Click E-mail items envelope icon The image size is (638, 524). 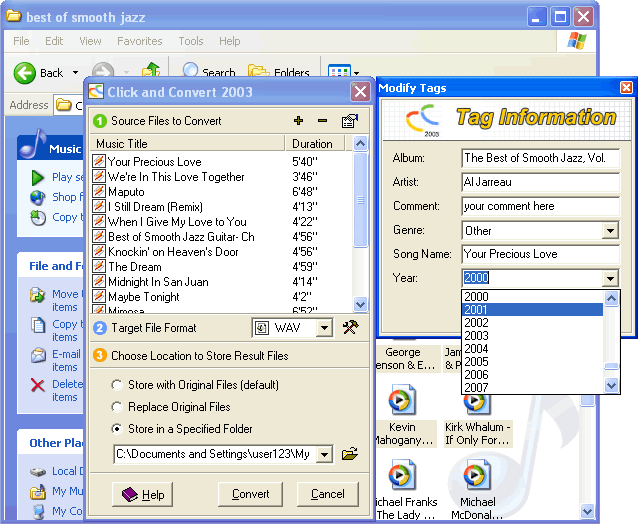38,355
